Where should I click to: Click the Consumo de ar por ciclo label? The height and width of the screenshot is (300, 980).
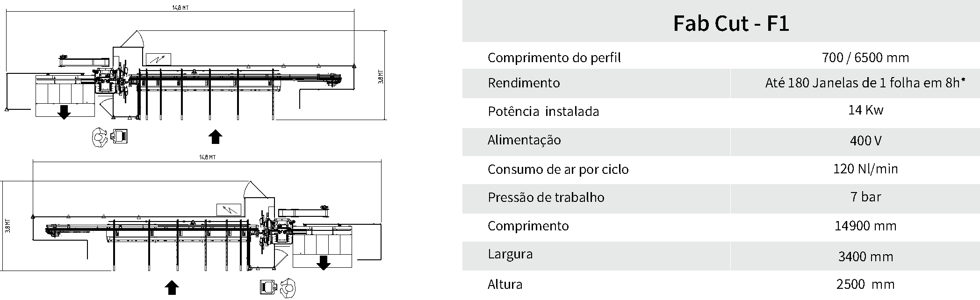click(x=558, y=169)
